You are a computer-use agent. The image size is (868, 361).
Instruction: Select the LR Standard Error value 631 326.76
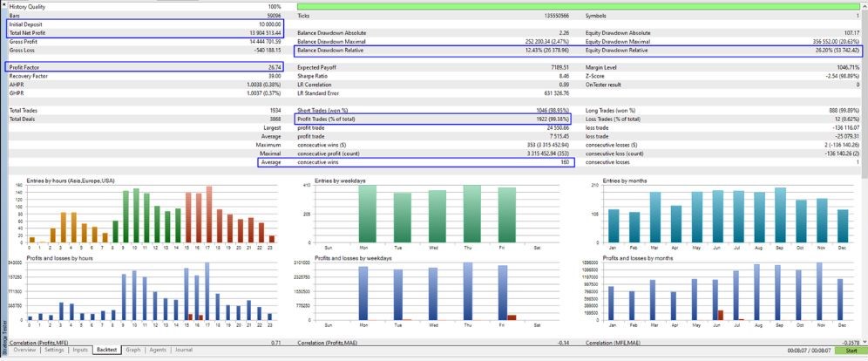coord(558,93)
